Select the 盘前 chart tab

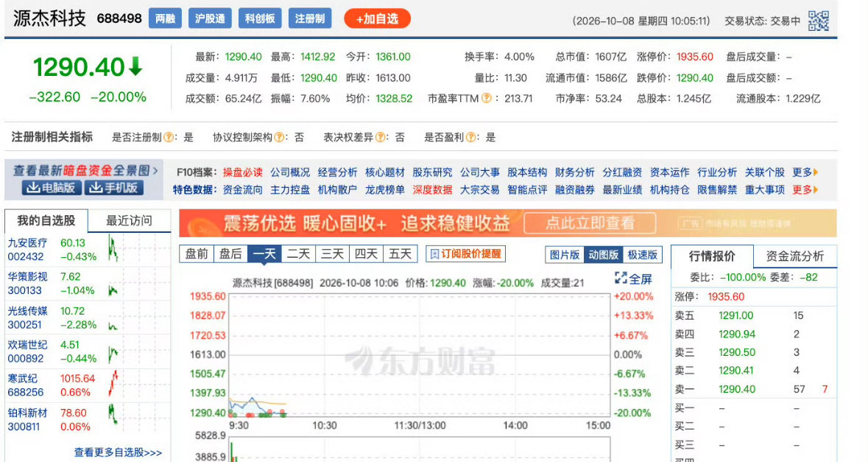pyautogui.click(x=197, y=253)
